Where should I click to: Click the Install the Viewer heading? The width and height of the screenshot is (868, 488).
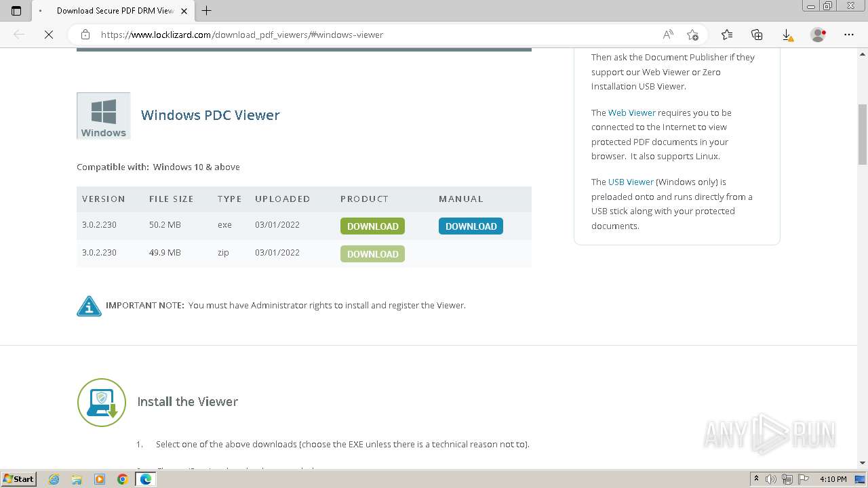pyautogui.click(x=188, y=402)
